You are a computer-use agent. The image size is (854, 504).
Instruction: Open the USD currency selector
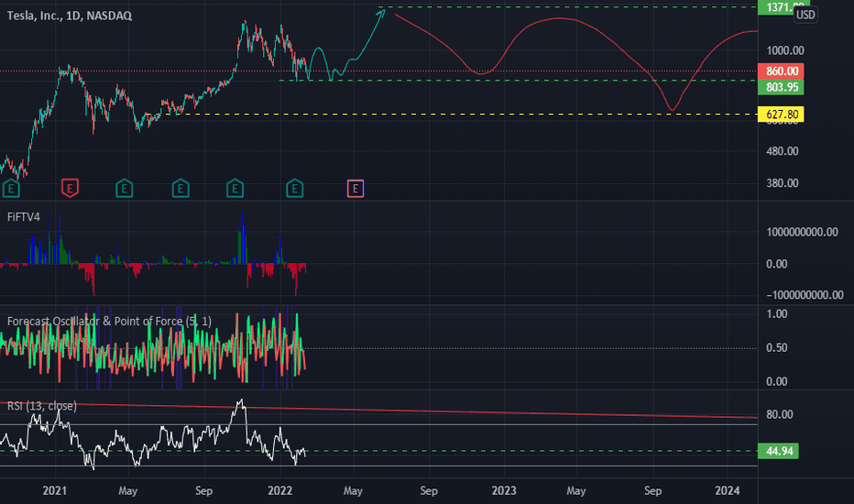click(x=805, y=15)
